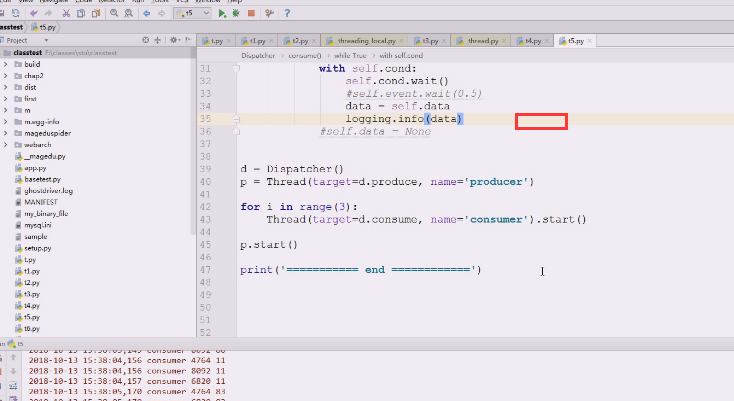The height and width of the screenshot is (401, 734).
Task: Click the Undo arrow icon
Action: (34, 13)
